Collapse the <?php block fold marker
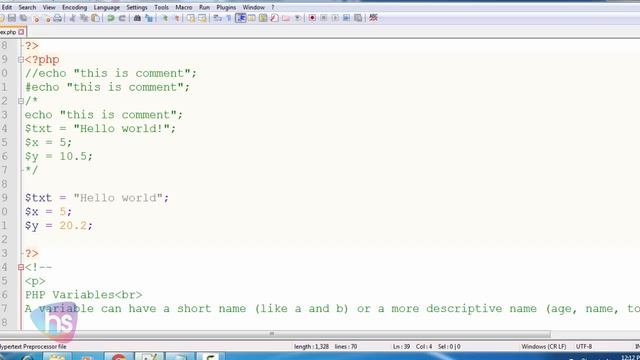Viewport: 640px width, 360px height. tap(21, 60)
